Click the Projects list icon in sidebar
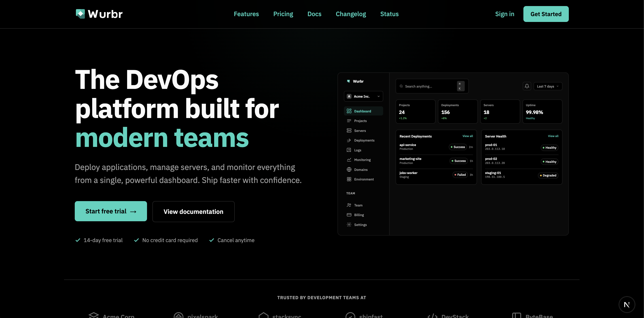 coord(349,121)
